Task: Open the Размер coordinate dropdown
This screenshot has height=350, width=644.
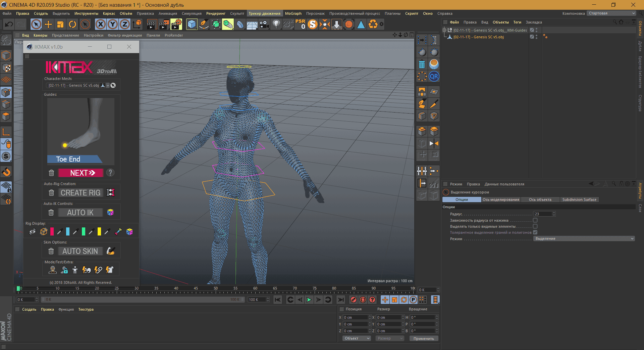Action: coord(389,338)
